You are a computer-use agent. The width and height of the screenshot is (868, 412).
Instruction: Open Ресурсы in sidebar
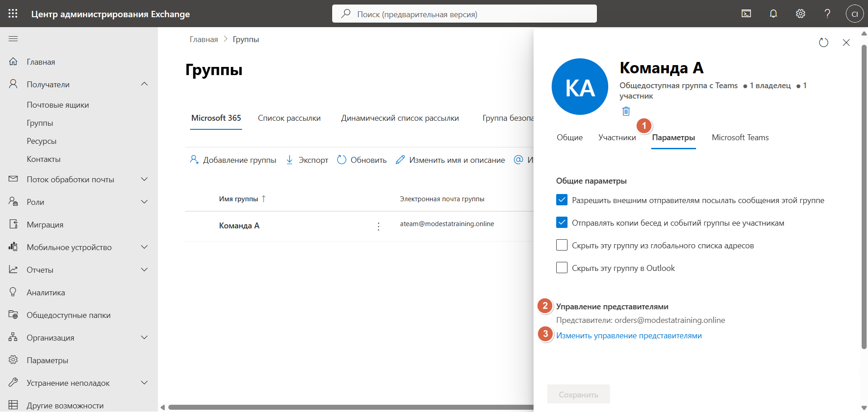click(42, 141)
